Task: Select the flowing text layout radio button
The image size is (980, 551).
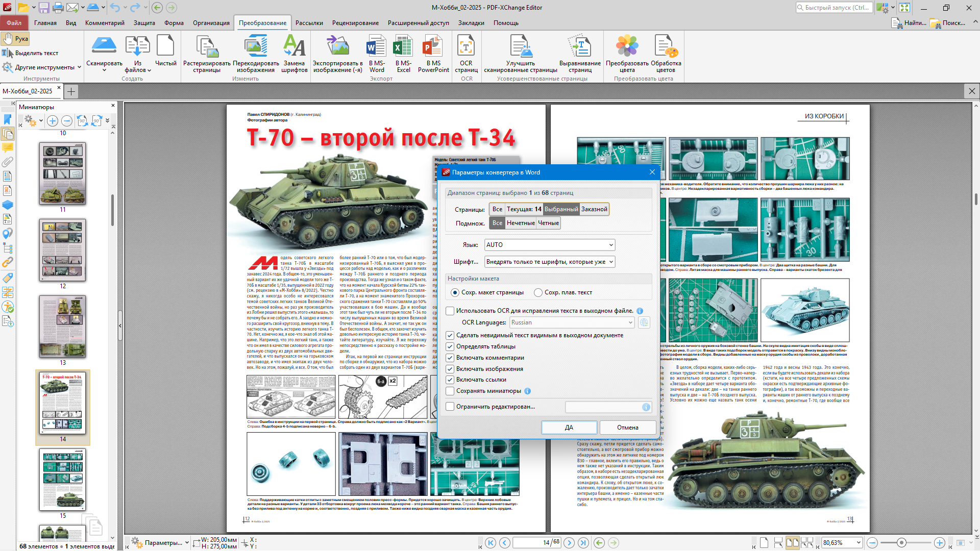Action: [538, 293]
